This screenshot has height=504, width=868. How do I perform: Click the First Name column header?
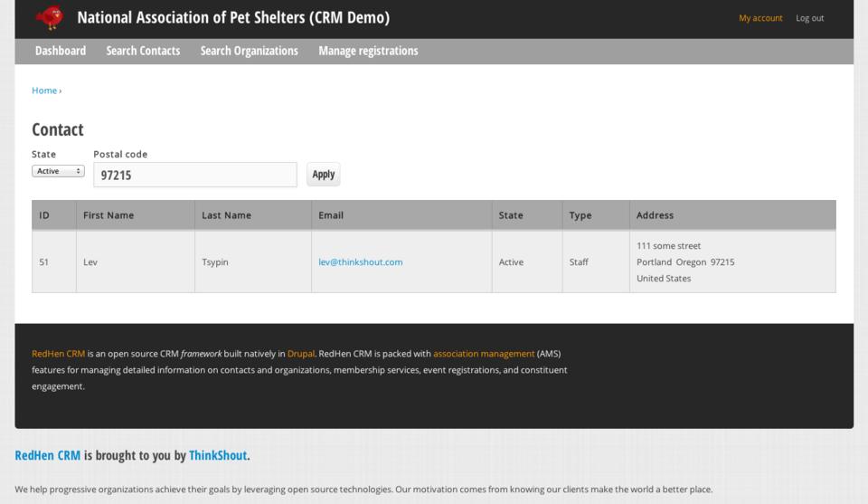pyautogui.click(x=108, y=215)
